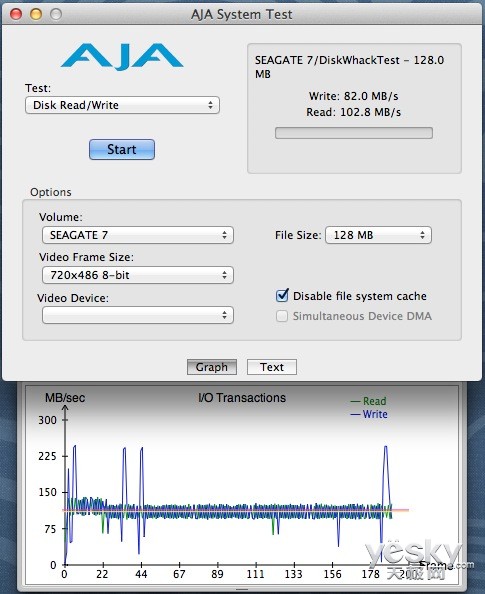Switch to the Text view tab

click(272, 367)
